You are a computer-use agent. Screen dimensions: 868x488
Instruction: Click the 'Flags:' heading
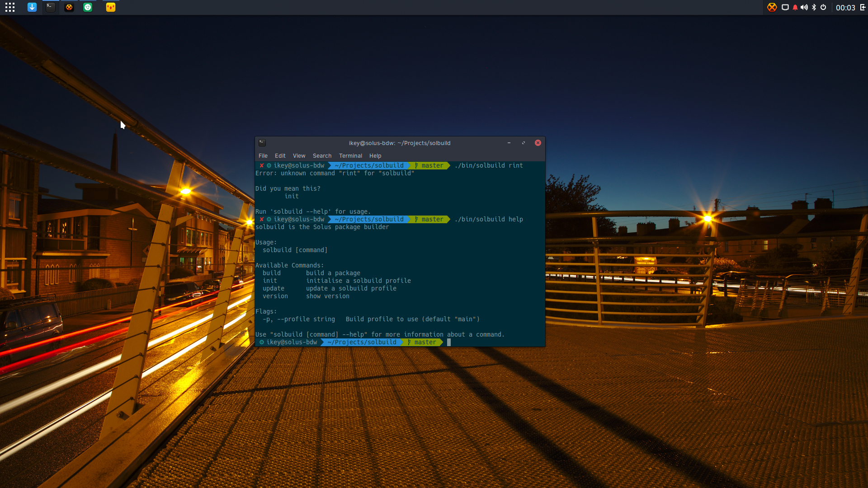click(x=266, y=312)
